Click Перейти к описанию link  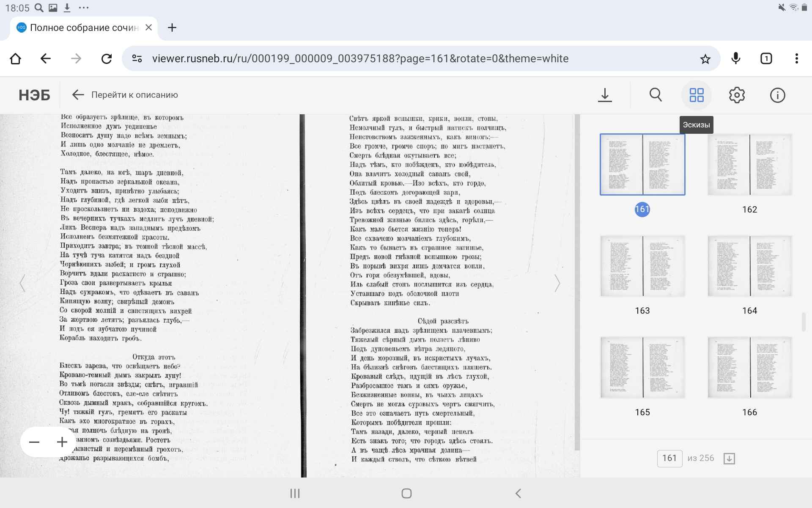(x=125, y=95)
